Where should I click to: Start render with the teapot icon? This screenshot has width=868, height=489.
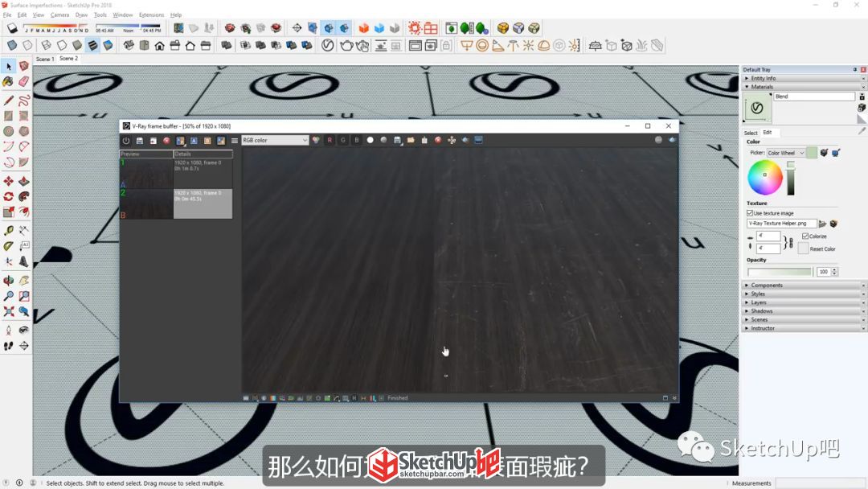point(346,45)
